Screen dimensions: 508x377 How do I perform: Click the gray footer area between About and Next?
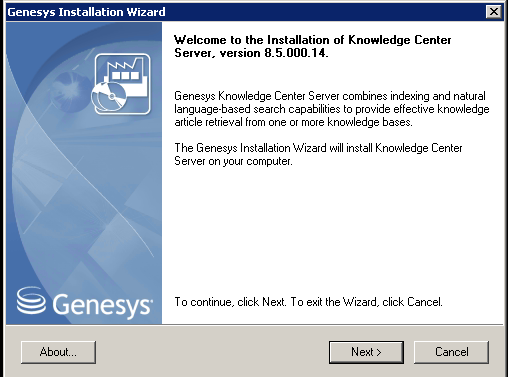pos(212,352)
